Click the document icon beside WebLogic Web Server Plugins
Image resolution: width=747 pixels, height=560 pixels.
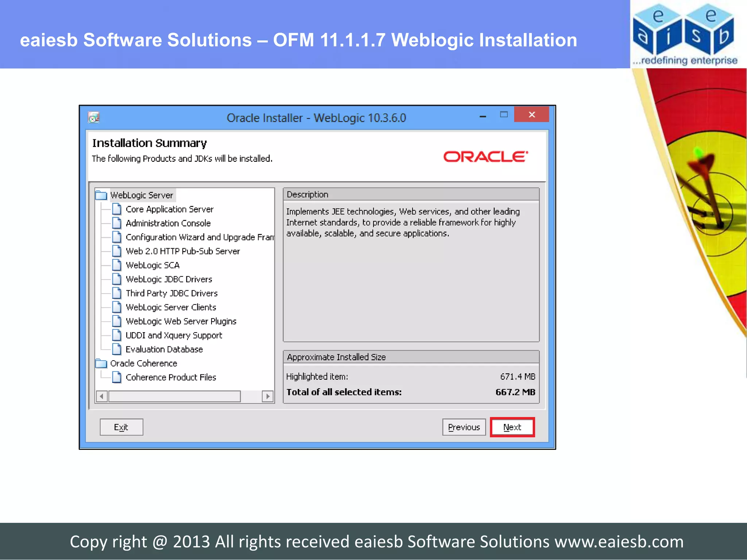[117, 321]
